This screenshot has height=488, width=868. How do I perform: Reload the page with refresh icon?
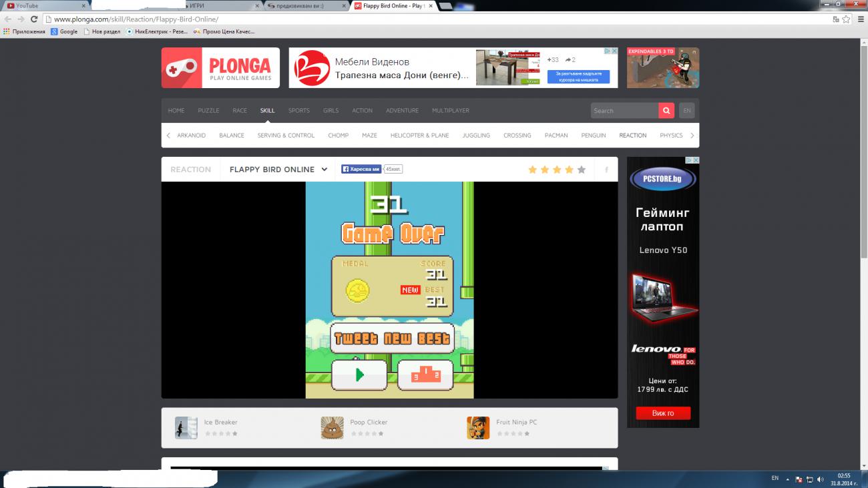click(x=35, y=19)
